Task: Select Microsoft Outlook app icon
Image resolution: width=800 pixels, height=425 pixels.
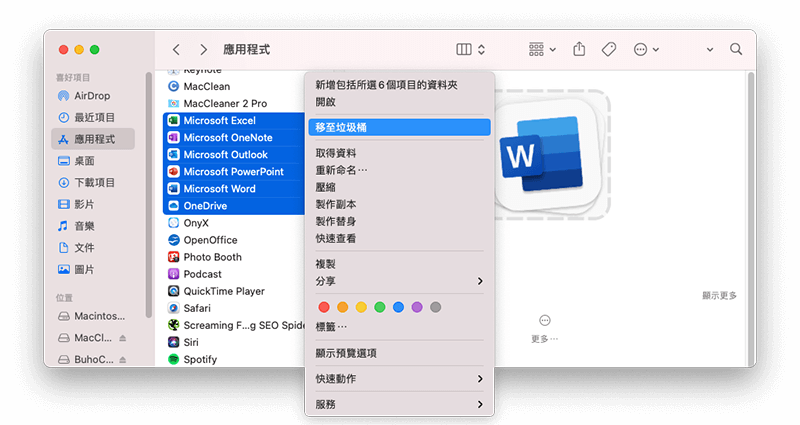Action: [173, 155]
